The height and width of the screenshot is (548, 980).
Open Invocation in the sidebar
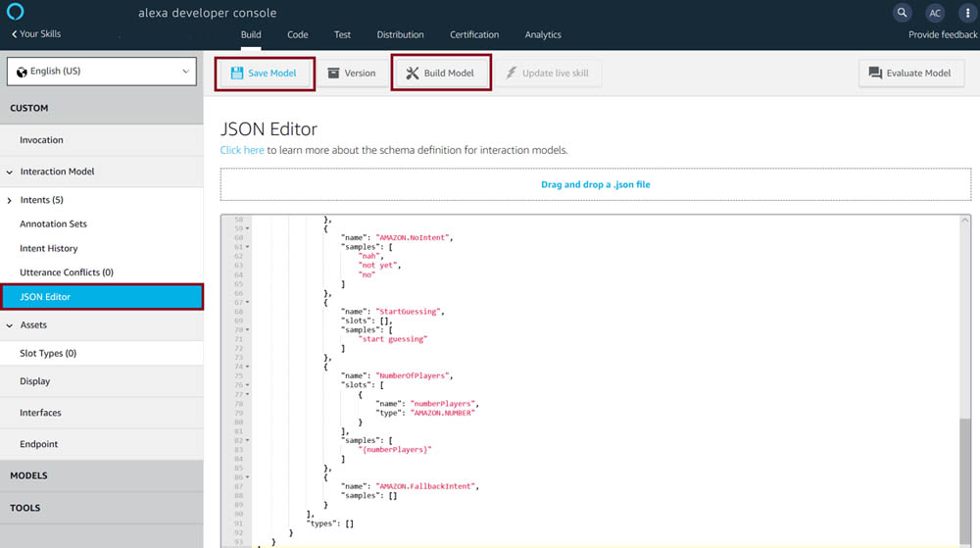101,140
